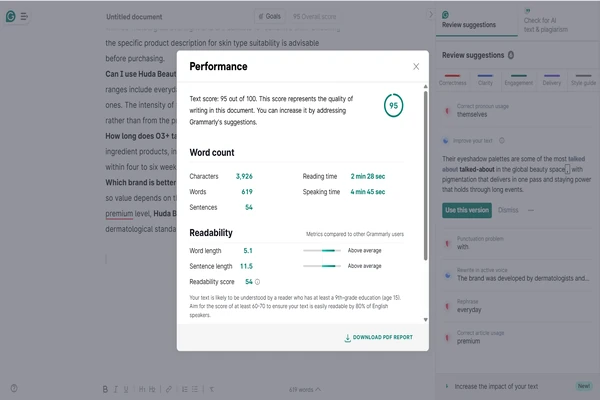Filter by Delivery category
The image size is (600, 400).
point(551,80)
